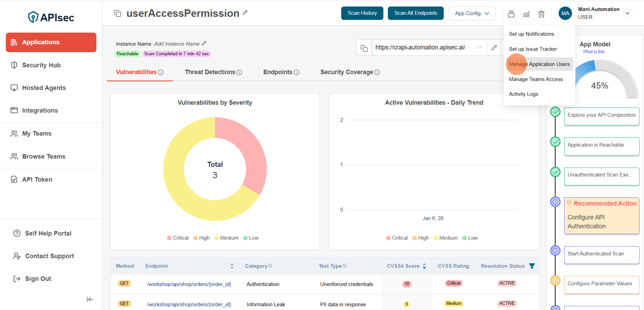This screenshot has height=310, width=644.
Task: Toggle the Medium legend in the severity chart
Action: [x=226, y=238]
